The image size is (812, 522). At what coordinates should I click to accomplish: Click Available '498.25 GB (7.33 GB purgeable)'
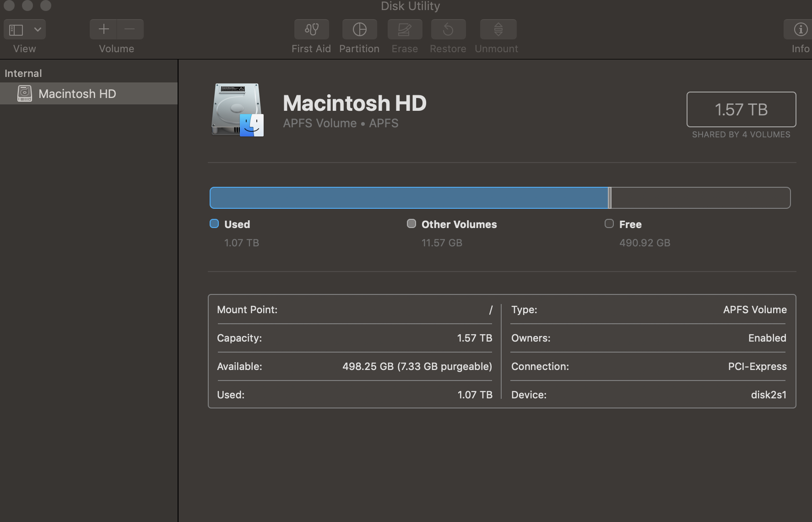pyautogui.click(x=417, y=366)
